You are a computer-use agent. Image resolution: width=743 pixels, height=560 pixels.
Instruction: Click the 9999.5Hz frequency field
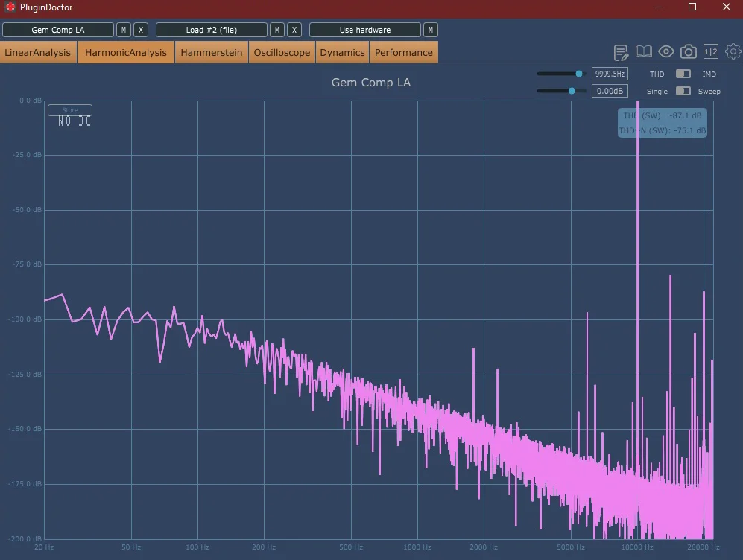[610, 74]
